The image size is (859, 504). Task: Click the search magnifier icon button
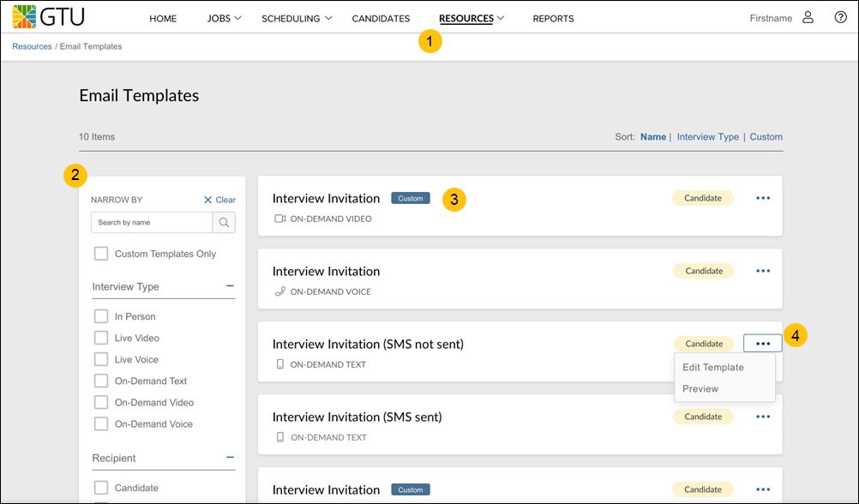224,223
